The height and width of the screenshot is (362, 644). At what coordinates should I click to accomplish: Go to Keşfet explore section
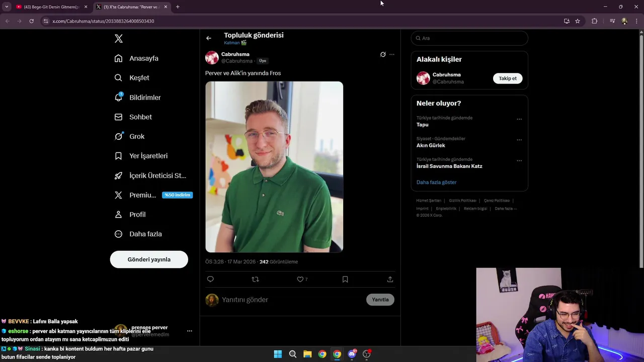(132, 78)
